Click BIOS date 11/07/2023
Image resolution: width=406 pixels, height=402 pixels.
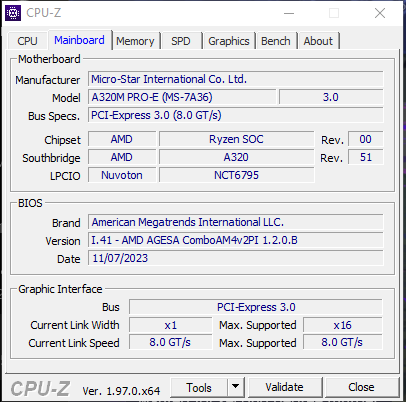click(x=236, y=258)
